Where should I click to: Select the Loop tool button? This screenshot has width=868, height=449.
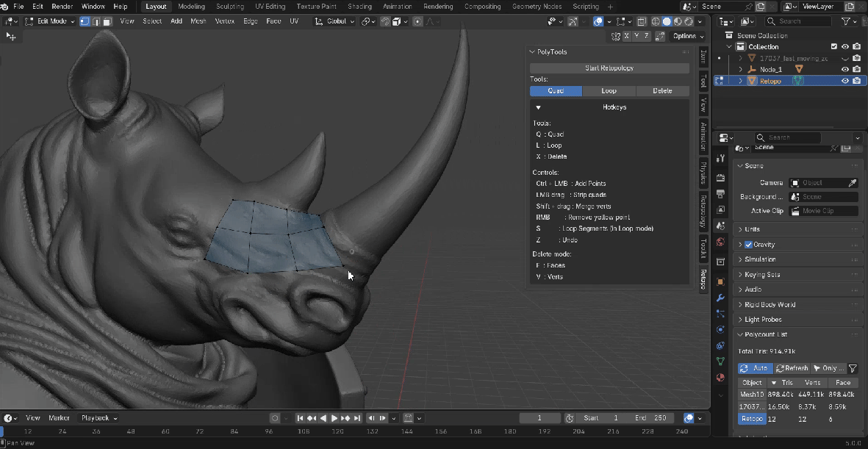pos(609,91)
